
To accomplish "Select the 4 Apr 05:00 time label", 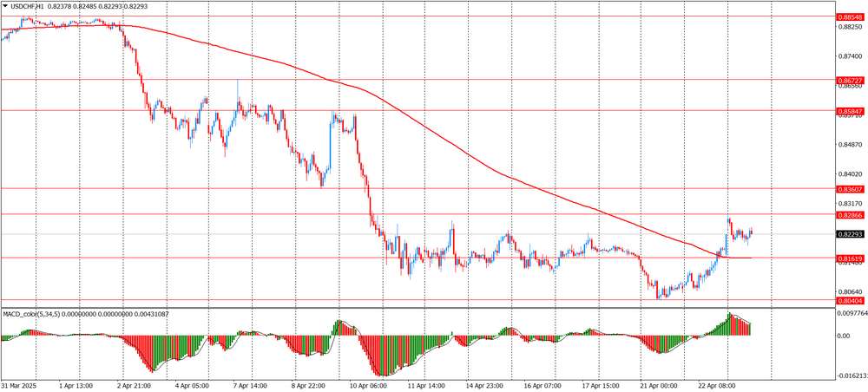I will click(194, 385).
